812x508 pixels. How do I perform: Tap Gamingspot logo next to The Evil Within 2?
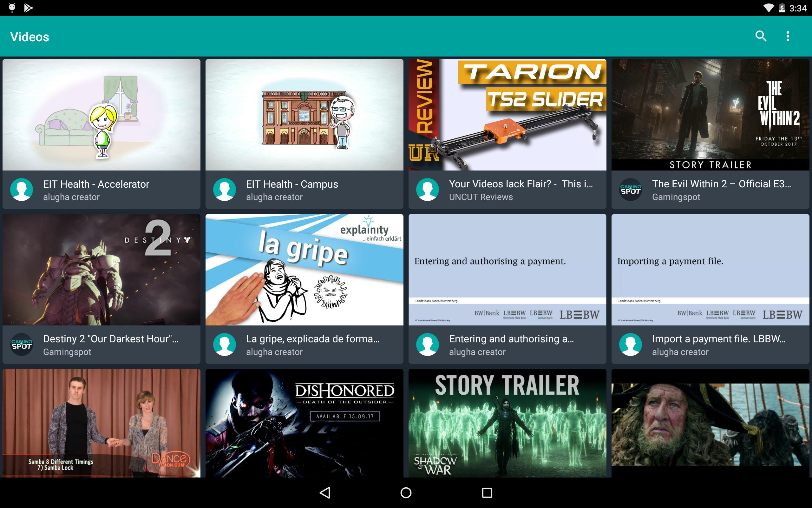(x=631, y=190)
